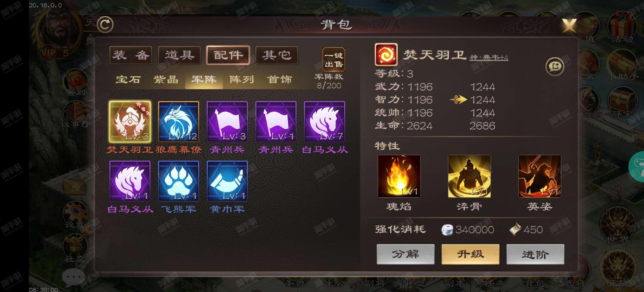
Task: Select the 狼鹰幕僚 Lv 12 formation icon
Action: click(178, 122)
